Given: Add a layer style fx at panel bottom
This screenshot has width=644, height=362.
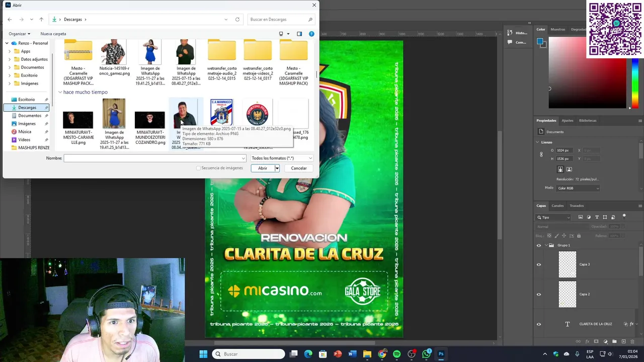Looking at the screenshot, I should (587, 342).
